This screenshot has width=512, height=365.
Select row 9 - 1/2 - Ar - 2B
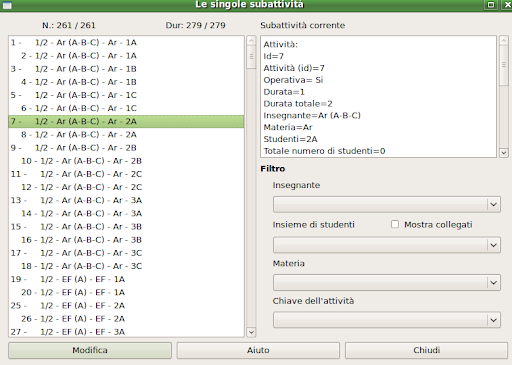pyautogui.click(x=126, y=148)
